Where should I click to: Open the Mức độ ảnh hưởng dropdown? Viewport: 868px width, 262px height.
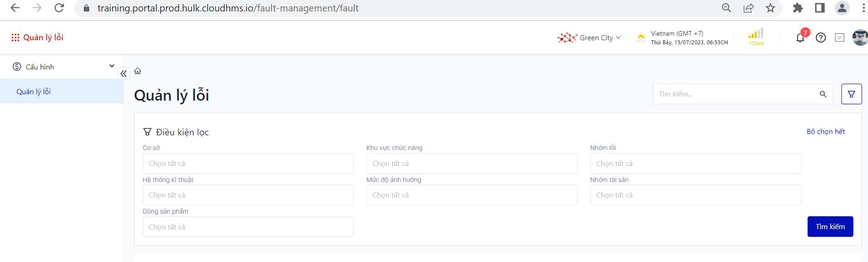(x=472, y=195)
